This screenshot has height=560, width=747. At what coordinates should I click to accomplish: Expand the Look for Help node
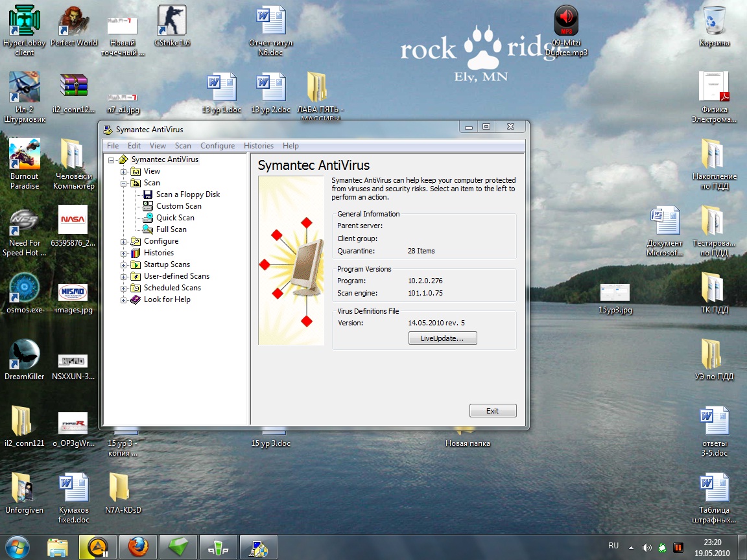123,300
